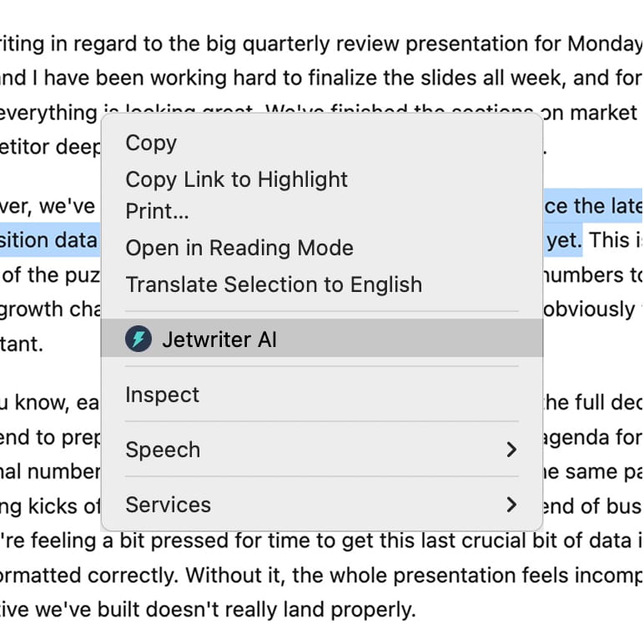Select Open in Reading Mode

pyautogui.click(x=239, y=248)
